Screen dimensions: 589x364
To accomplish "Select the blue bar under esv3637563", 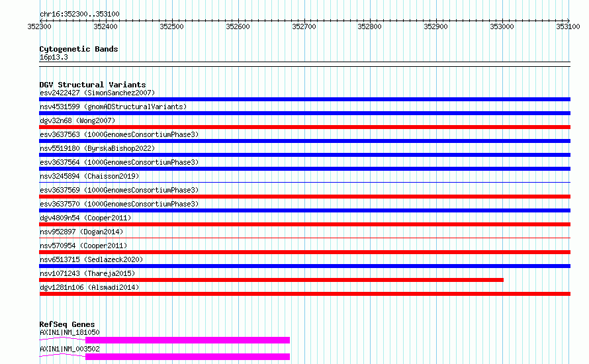I will (304, 141).
